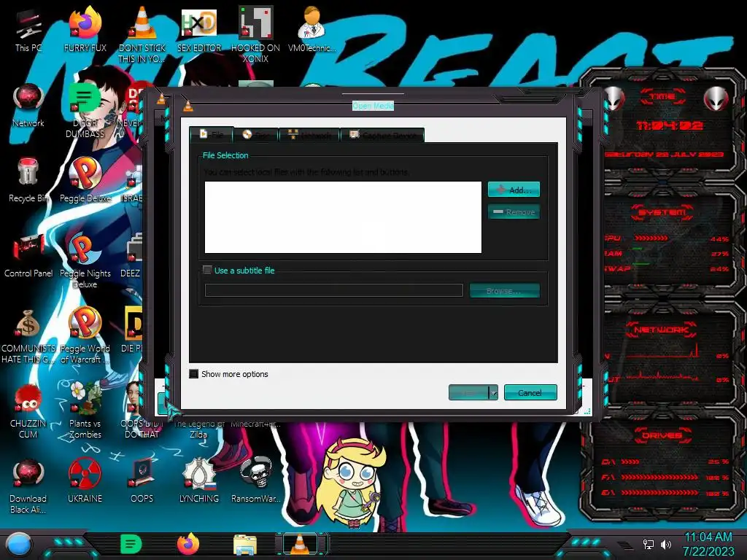
Task: Open the This PC desktop icon
Action: pyautogui.click(x=28, y=31)
